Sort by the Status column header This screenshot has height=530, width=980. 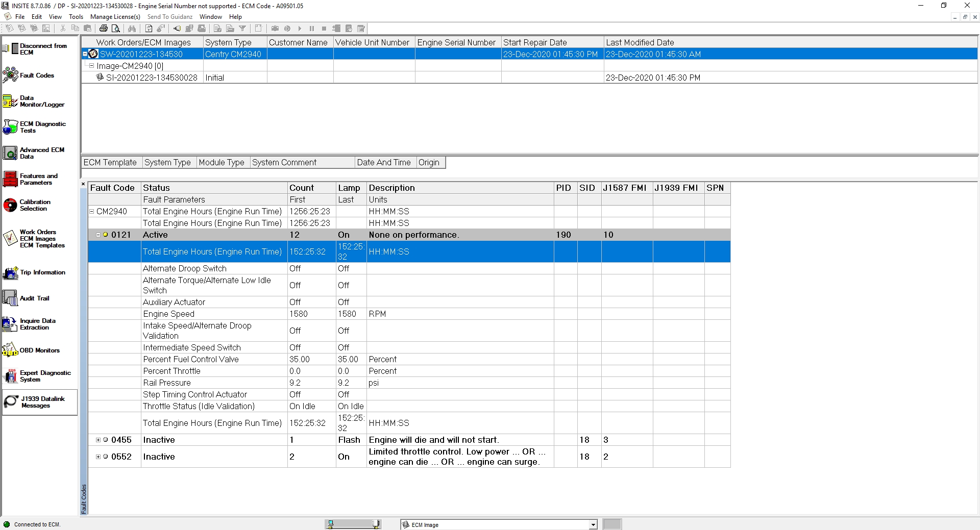click(214, 188)
